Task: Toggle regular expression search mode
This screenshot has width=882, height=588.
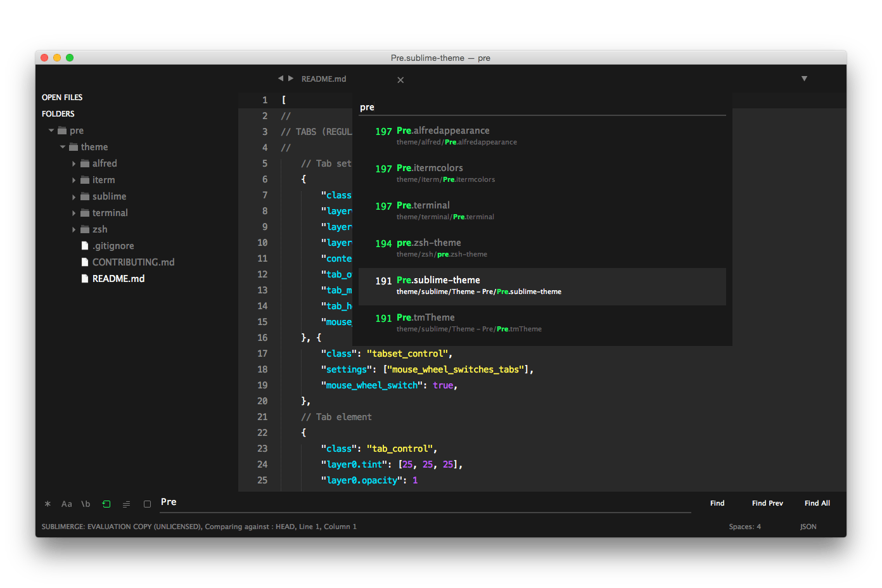Action: [47, 504]
